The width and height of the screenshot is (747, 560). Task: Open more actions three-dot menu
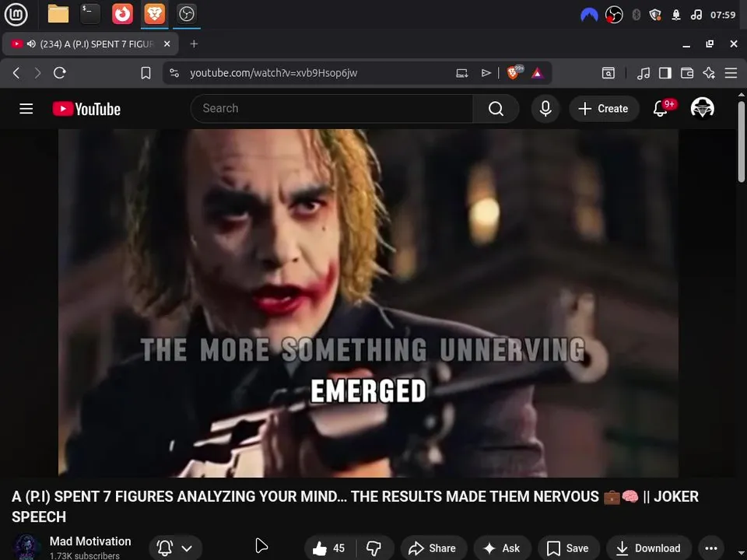tap(711, 548)
